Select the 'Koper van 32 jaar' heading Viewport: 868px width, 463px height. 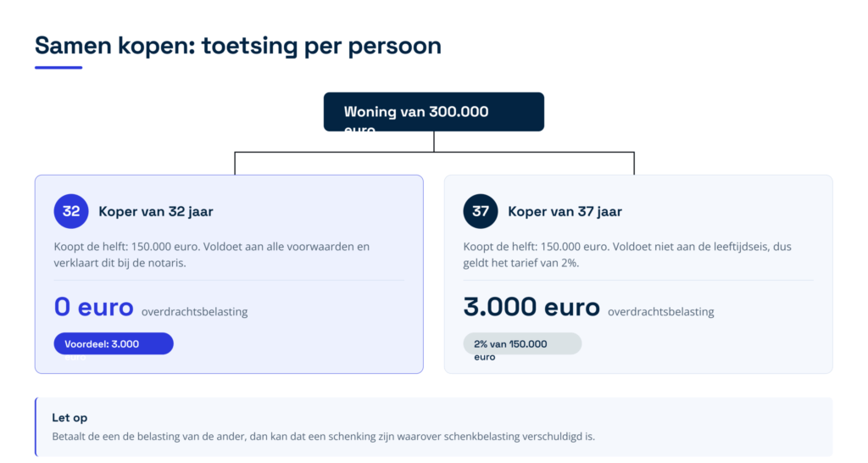(156, 211)
